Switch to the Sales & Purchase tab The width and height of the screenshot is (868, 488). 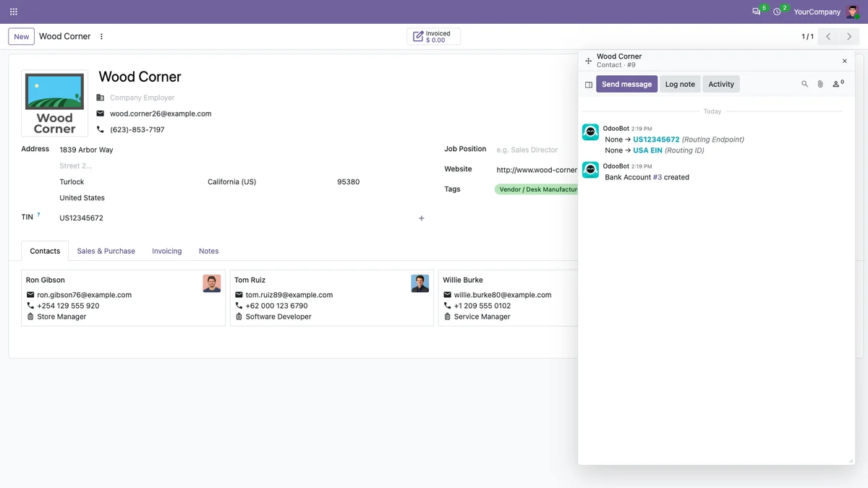click(106, 251)
